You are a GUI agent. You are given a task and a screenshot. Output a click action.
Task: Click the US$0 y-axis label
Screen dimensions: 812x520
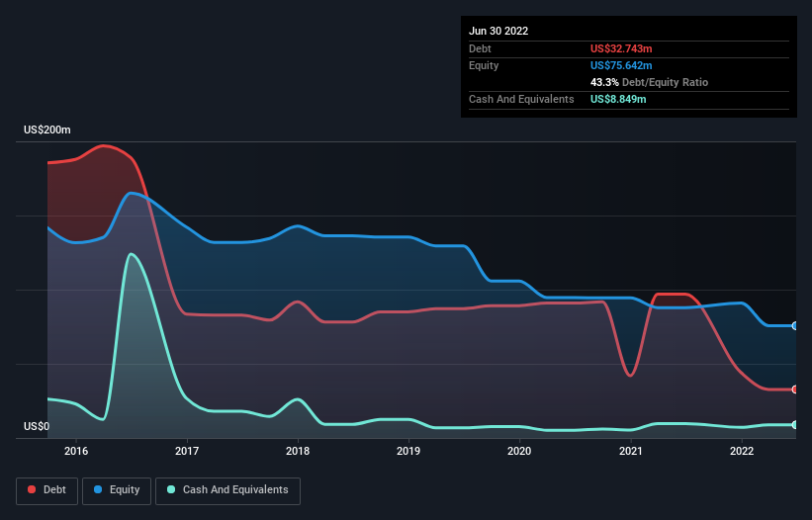(37, 426)
